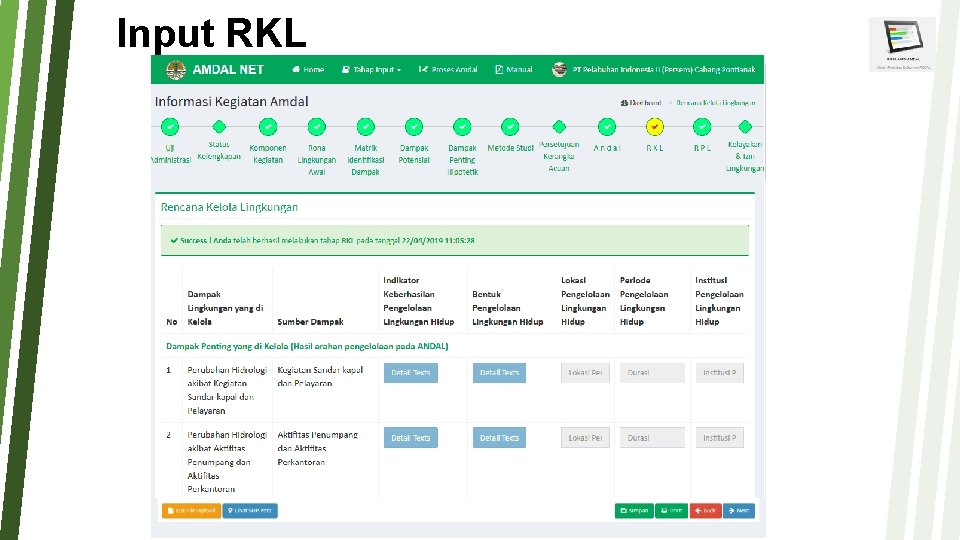Screen dimensions: 960x540
Task: Click the red Back button
Action: pos(705,511)
